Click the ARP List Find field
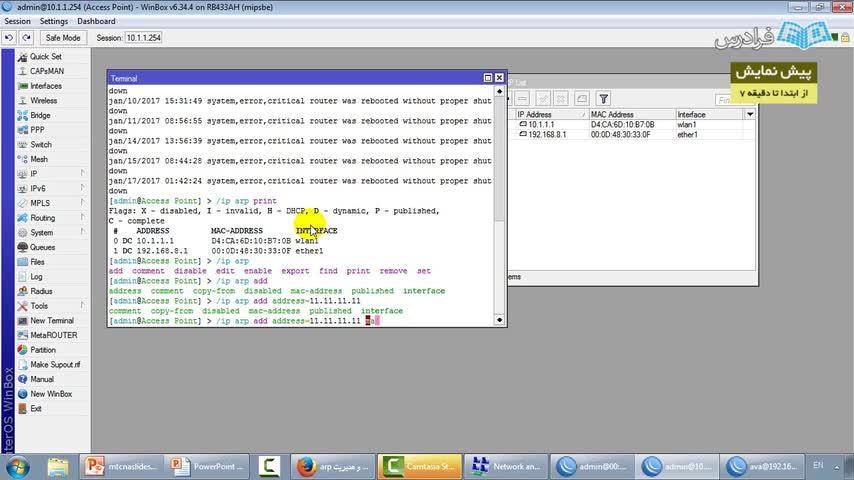 (723, 100)
